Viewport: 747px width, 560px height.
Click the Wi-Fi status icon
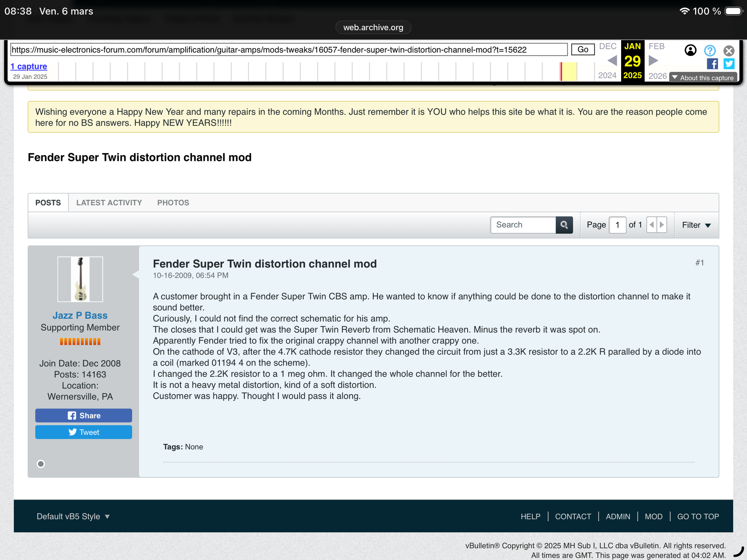684,11
